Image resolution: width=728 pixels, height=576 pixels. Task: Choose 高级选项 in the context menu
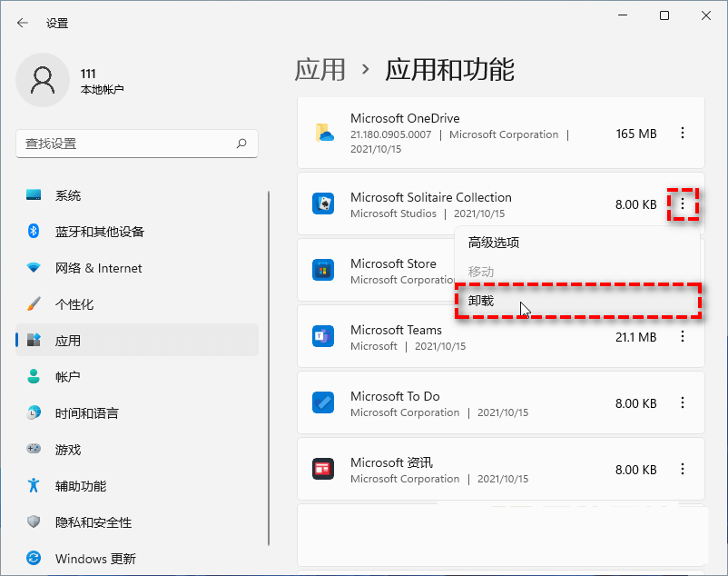(494, 243)
